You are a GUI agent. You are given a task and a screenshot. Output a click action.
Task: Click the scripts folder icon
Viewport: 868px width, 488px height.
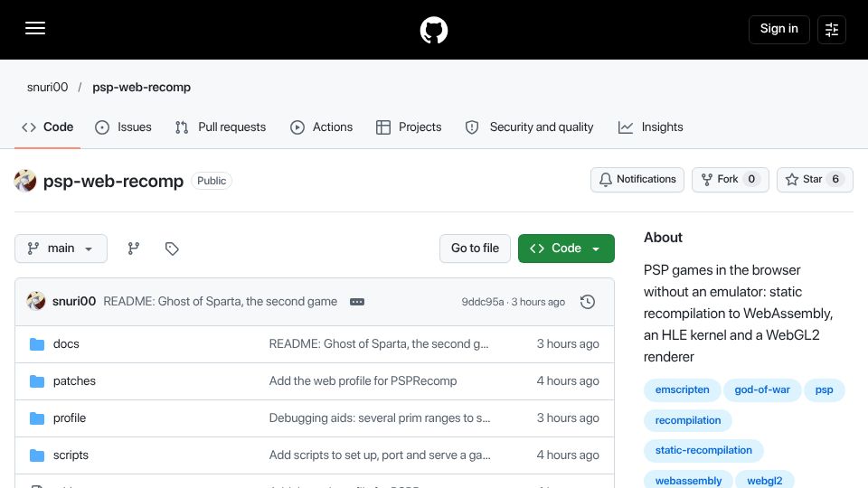click(x=37, y=455)
